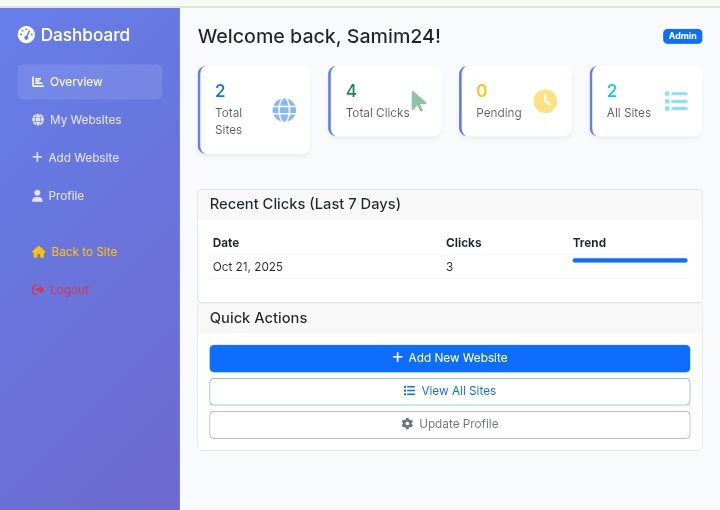Click the Trend progress bar for Oct 21
Screen dimensions: 720x510
pyautogui.click(x=630, y=260)
